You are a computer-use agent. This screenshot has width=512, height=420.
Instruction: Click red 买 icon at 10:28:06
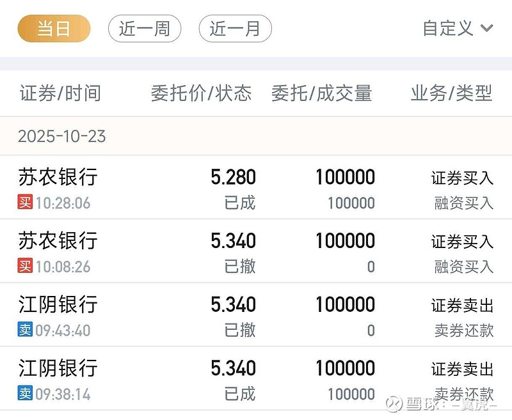tap(25, 203)
